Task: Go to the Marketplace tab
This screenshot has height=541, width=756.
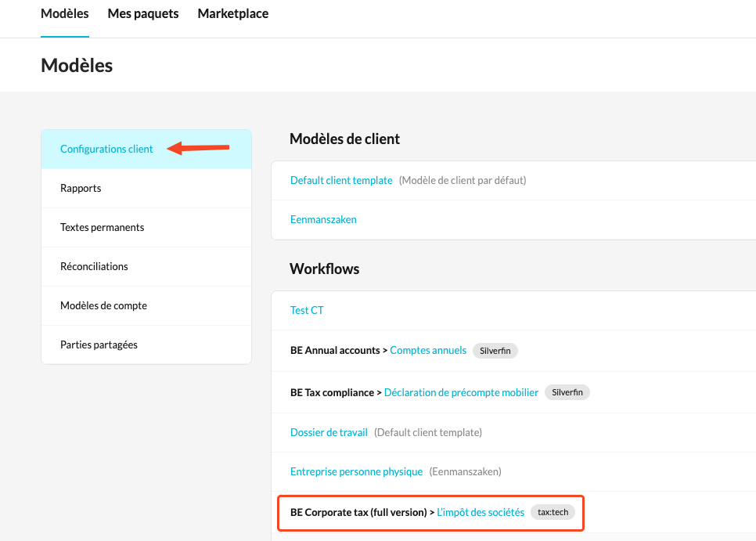Action: (x=233, y=14)
